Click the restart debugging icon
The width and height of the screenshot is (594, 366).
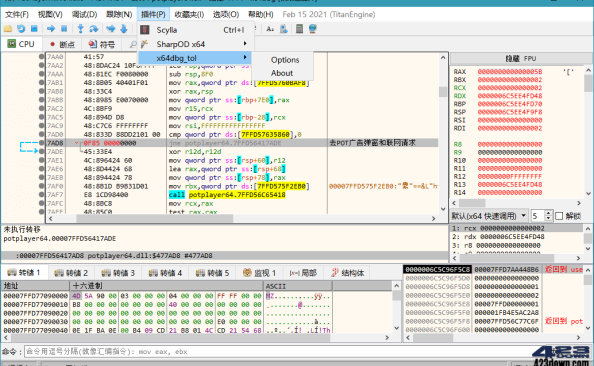[21, 29]
